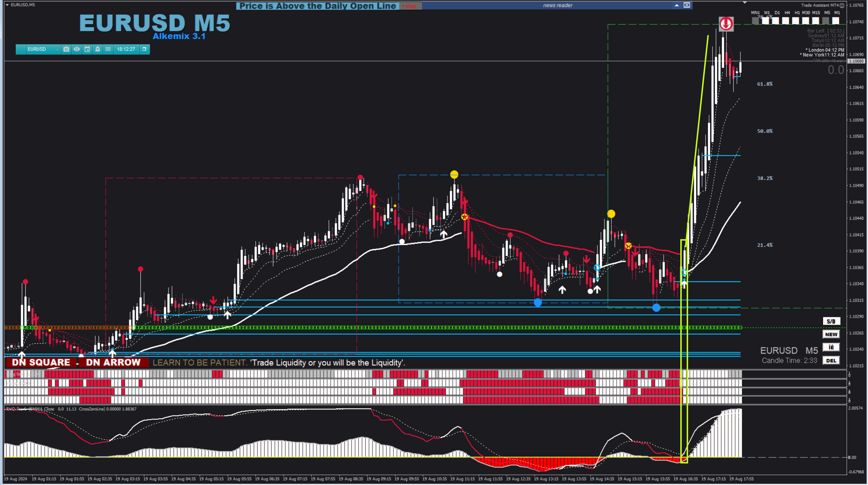This screenshot has width=868, height=485.
Task: Click the camera screenshot icon
Action: [66, 49]
